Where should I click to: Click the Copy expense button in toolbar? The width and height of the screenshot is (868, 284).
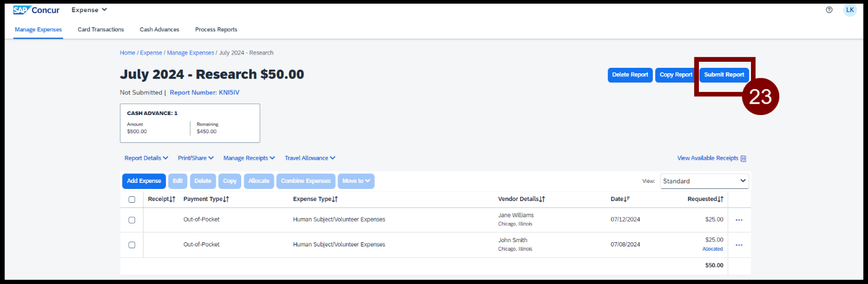tap(230, 181)
